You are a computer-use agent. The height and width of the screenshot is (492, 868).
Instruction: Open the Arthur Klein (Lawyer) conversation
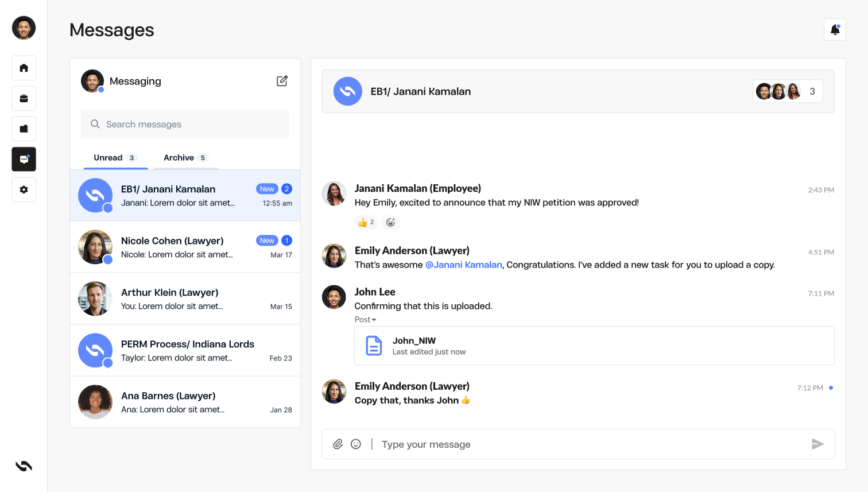click(185, 299)
